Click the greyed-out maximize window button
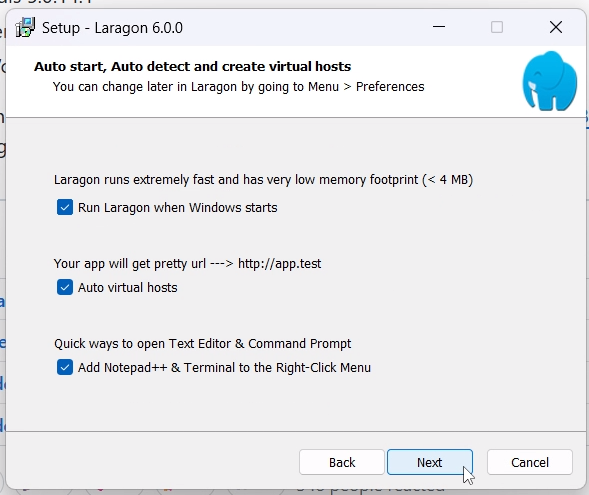 coord(497,27)
